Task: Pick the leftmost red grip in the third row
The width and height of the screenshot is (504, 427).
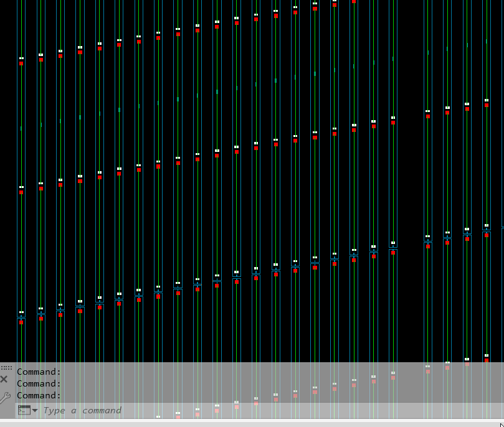Action: [21, 322]
